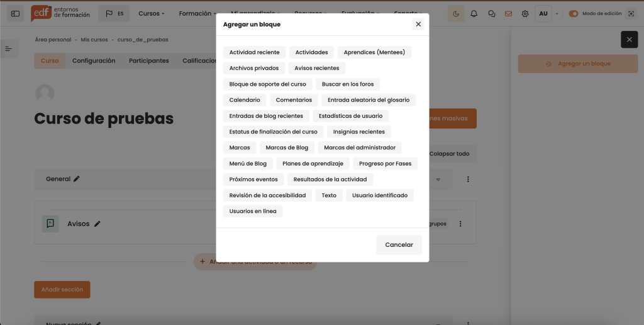Open the AU user menu
The image size is (644, 325).
click(x=543, y=14)
